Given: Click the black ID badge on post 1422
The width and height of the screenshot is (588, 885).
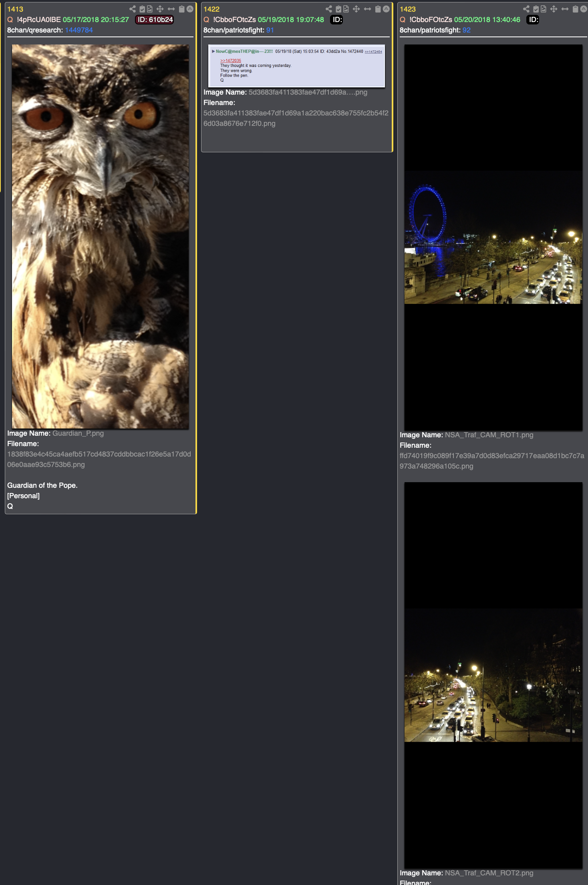Looking at the screenshot, I should tap(337, 20).
